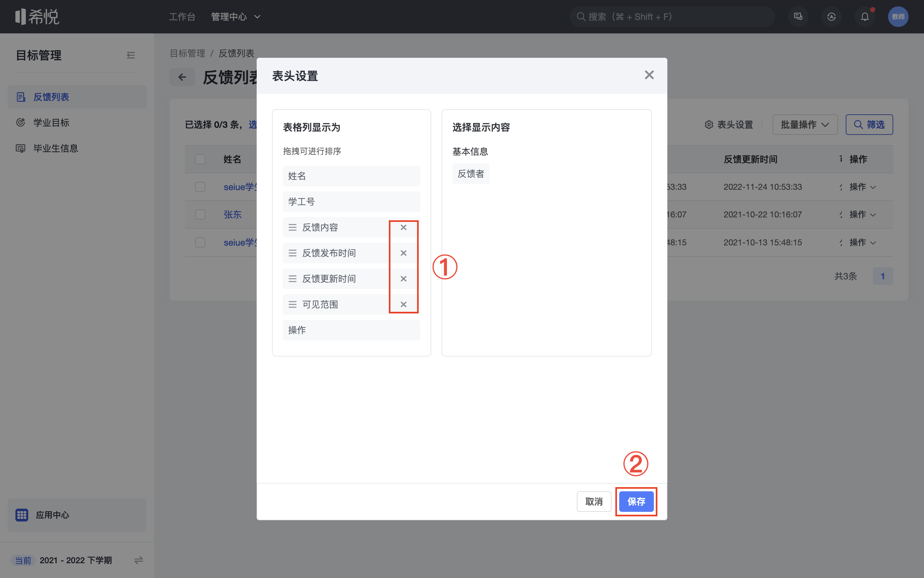The width and height of the screenshot is (924, 578).
Task: Click the 希悦 logo
Action: (37, 17)
